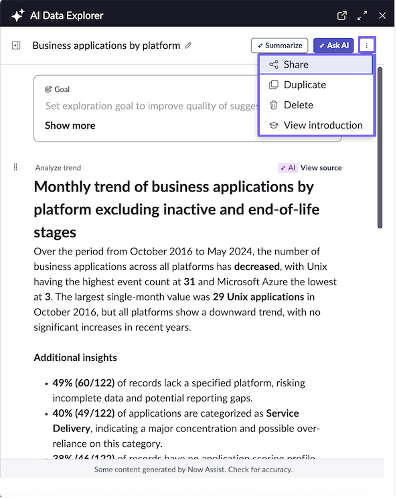Screen dimensions: 396x498
Task: Grab the drag handle beside Analyze trend
Action: point(15,167)
